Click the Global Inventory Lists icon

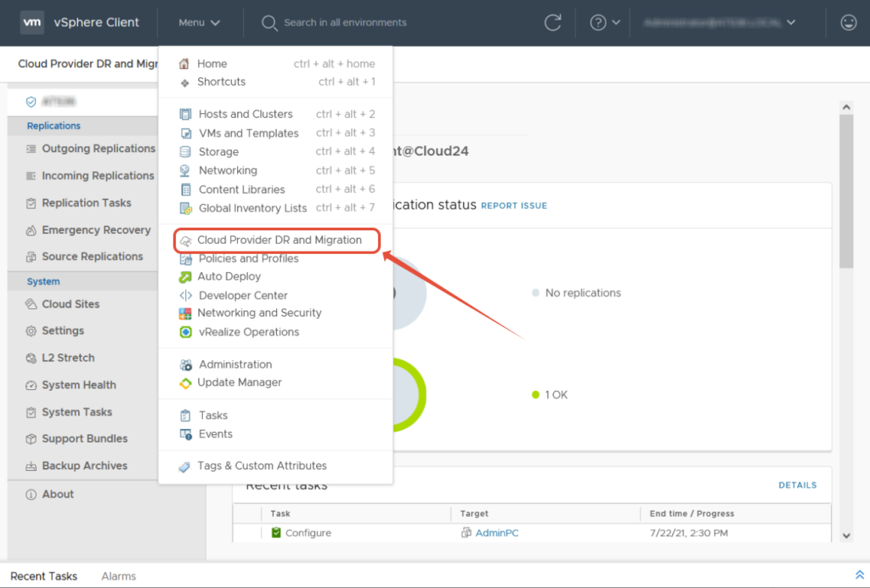[185, 208]
